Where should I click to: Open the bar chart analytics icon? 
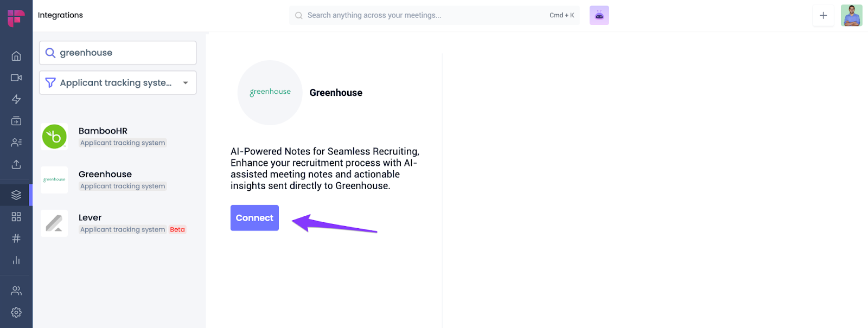16,260
